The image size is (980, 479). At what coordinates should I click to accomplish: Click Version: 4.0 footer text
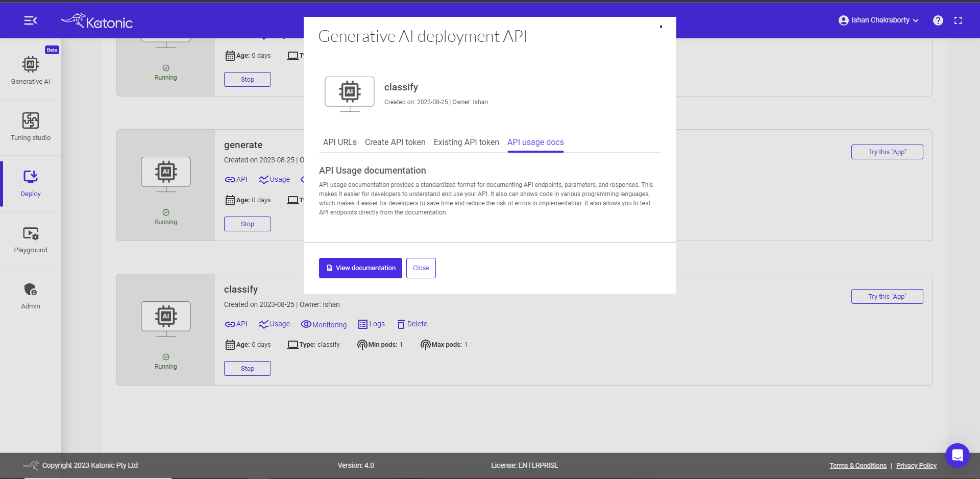[x=356, y=465]
